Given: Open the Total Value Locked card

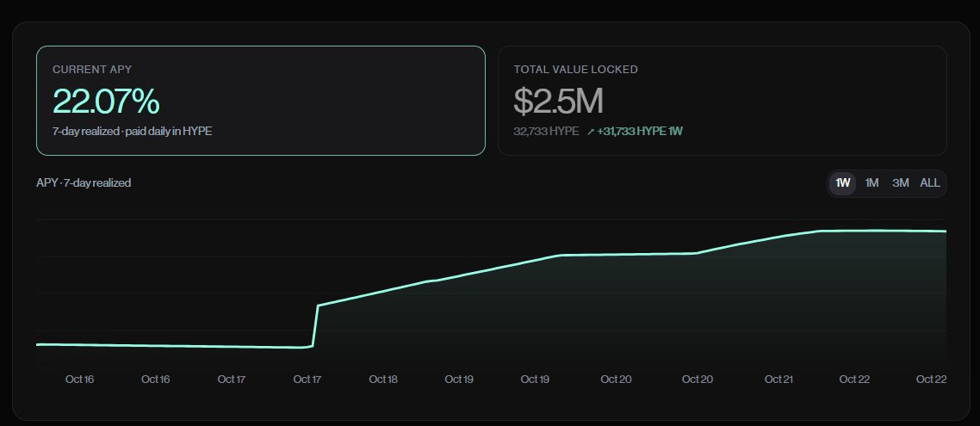Looking at the screenshot, I should coord(722,101).
